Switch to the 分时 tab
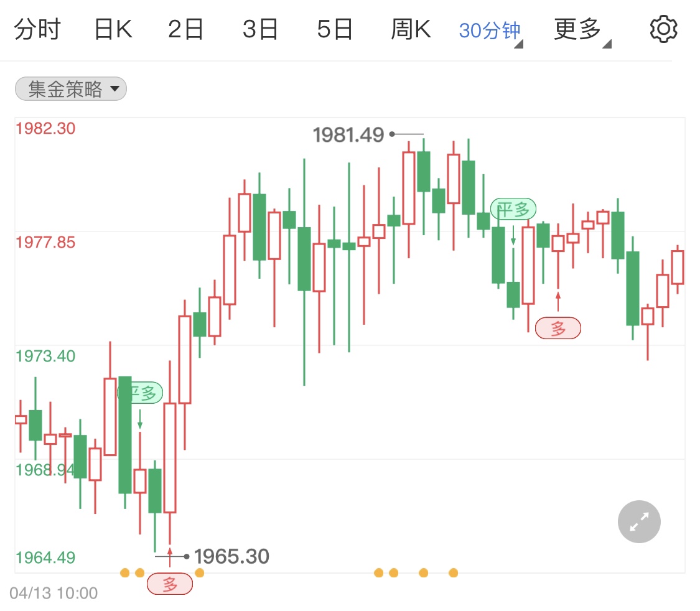The width and height of the screenshot is (700, 611). [x=37, y=29]
